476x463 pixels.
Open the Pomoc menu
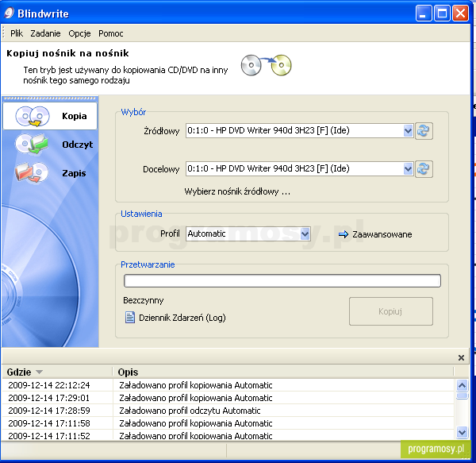(x=111, y=33)
